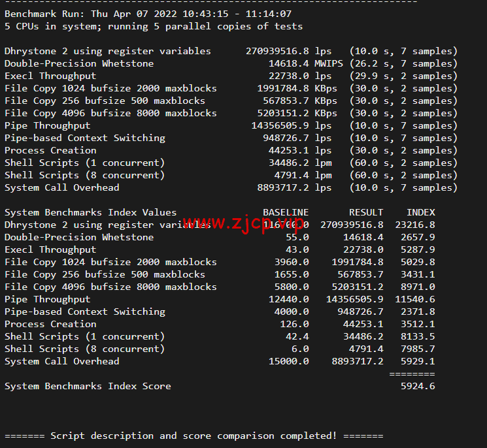Click the baseline value 126.0
The height and width of the screenshot is (448, 487).
[x=294, y=324]
